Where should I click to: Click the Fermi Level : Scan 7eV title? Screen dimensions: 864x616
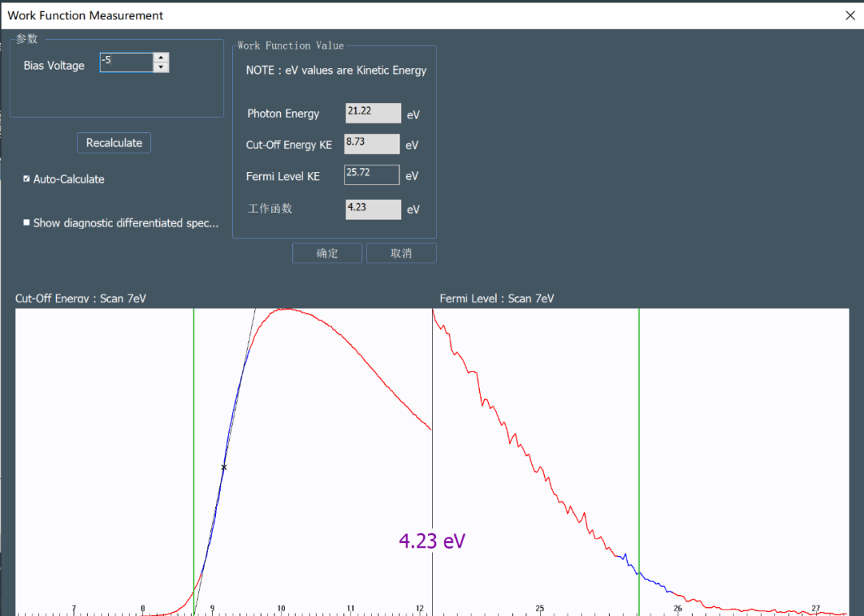pos(497,298)
